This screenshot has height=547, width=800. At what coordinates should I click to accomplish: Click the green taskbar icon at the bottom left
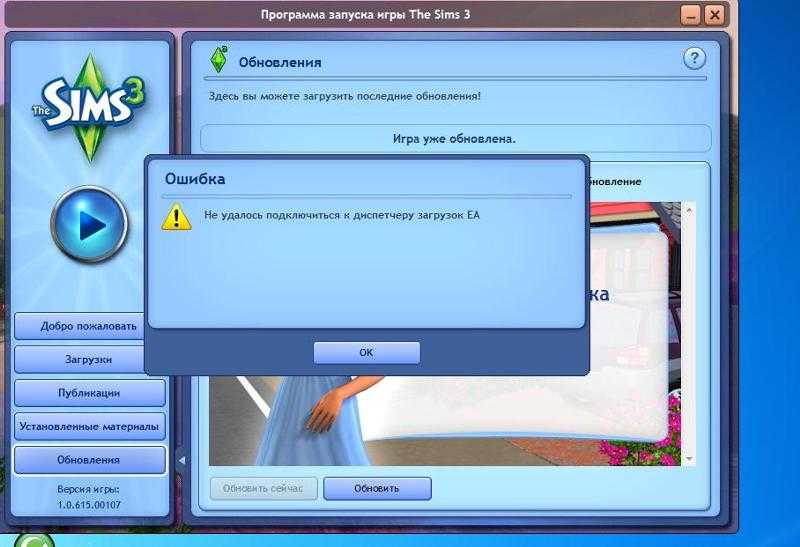tap(34, 540)
